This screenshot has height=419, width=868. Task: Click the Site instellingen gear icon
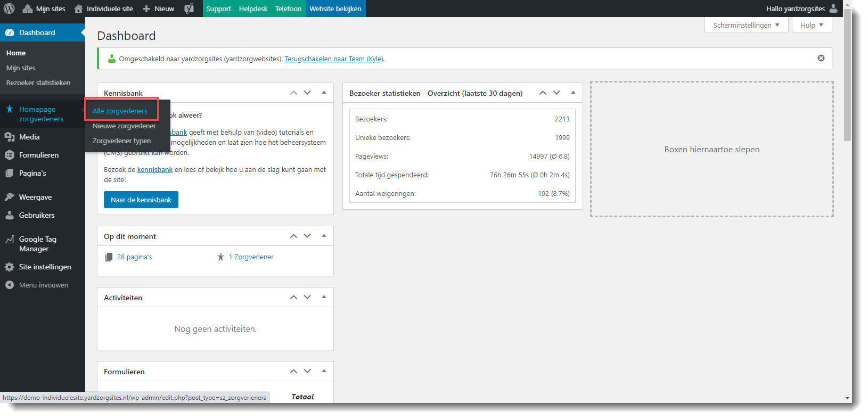point(9,267)
